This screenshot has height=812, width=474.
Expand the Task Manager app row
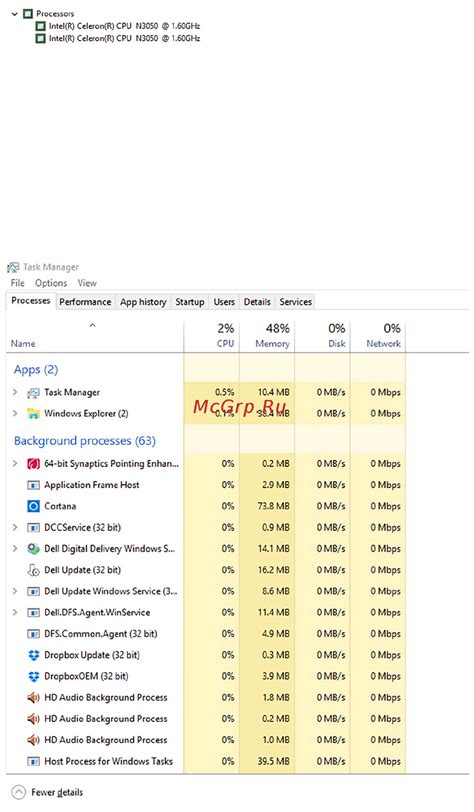pyautogui.click(x=15, y=393)
